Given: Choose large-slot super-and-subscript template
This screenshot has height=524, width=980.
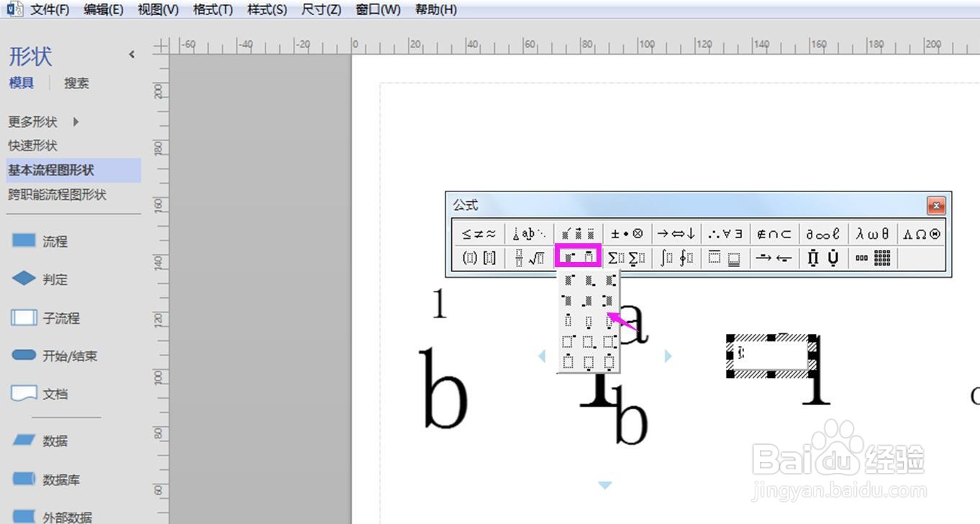Looking at the screenshot, I should click(x=609, y=340).
